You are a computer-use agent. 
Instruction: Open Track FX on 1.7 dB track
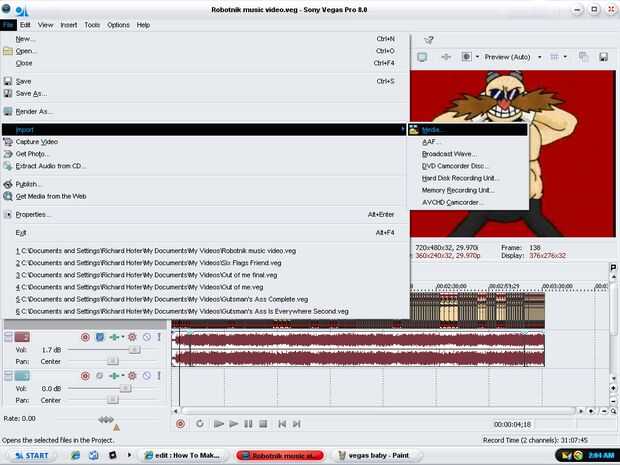tap(114, 337)
